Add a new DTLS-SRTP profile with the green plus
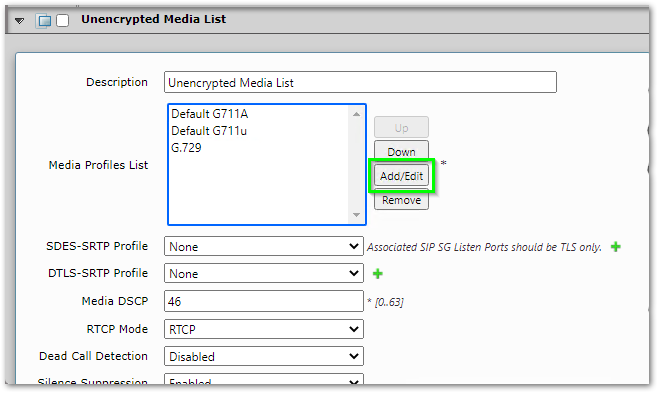The image size is (658, 393). coord(378,273)
